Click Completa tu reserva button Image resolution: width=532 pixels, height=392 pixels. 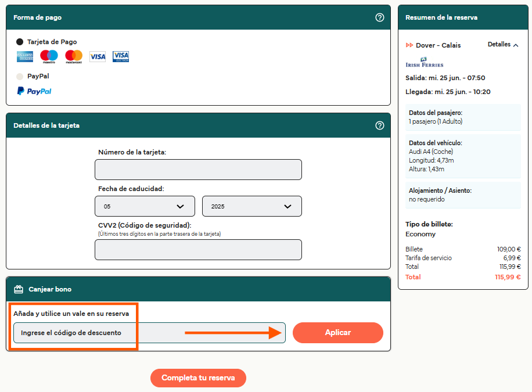tap(198, 378)
